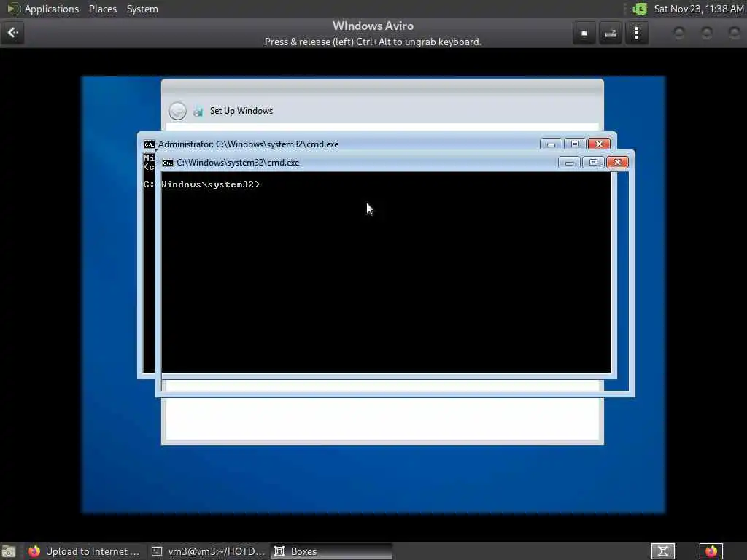Screen dimensions: 747x560
Task: Open the clock showing Sat Nov 23
Action: [698, 9]
